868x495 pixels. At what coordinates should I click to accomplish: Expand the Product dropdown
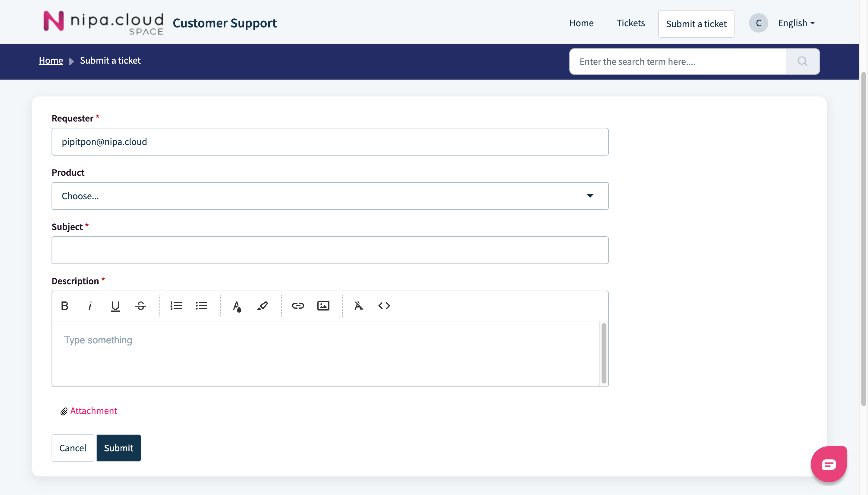330,196
